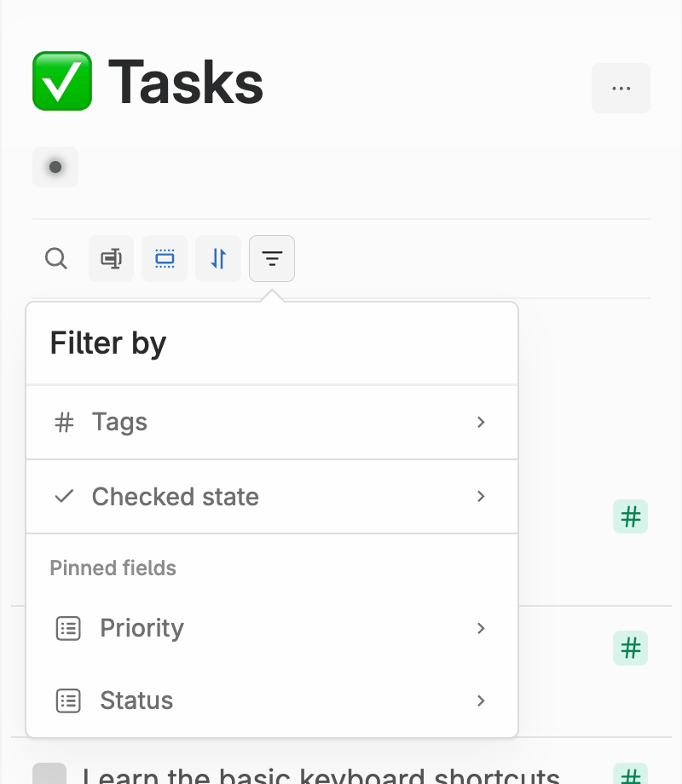Click the gray dot button under title
The height and width of the screenshot is (784, 682).
click(x=55, y=167)
